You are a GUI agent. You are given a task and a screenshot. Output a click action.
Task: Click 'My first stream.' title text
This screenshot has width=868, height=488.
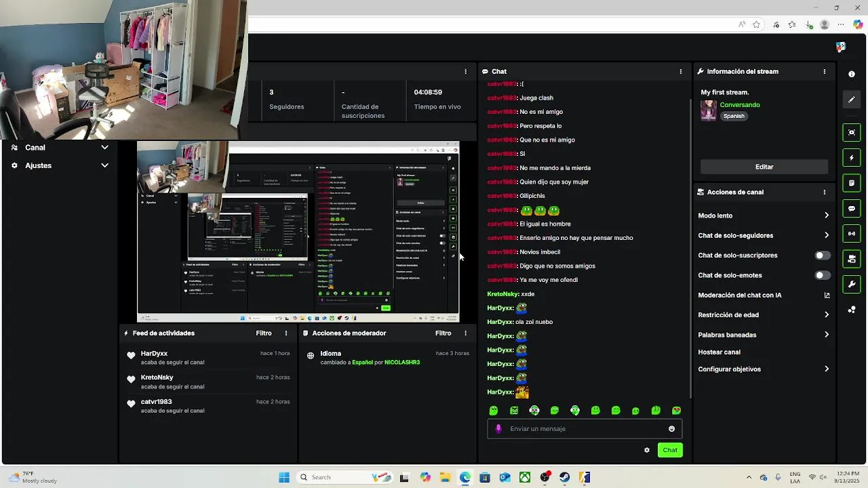725,92
